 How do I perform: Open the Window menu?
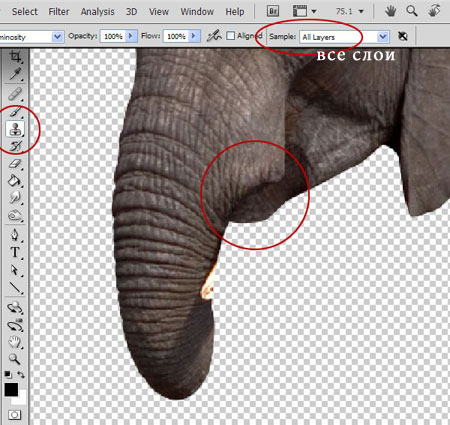[x=197, y=12]
